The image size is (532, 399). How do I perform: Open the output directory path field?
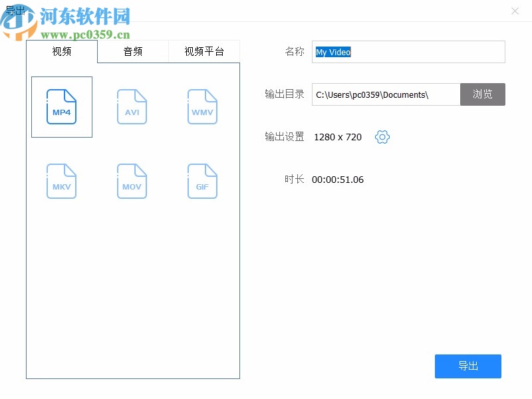pos(384,94)
